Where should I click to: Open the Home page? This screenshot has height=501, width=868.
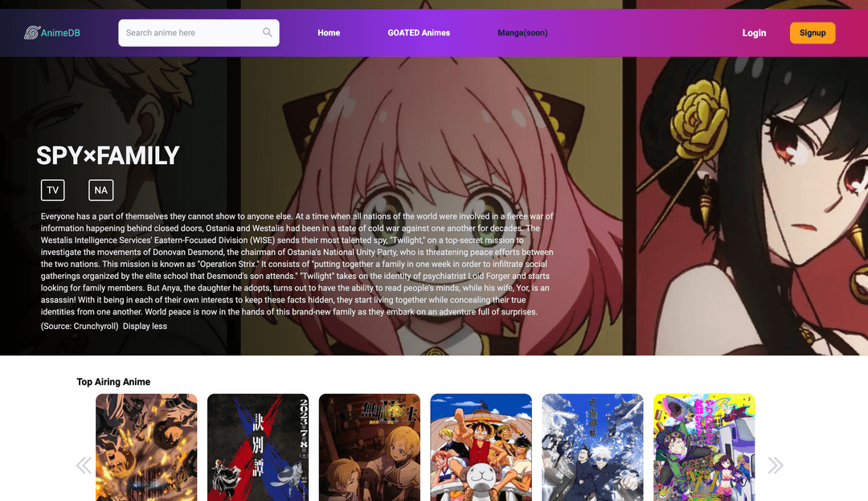coord(329,32)
